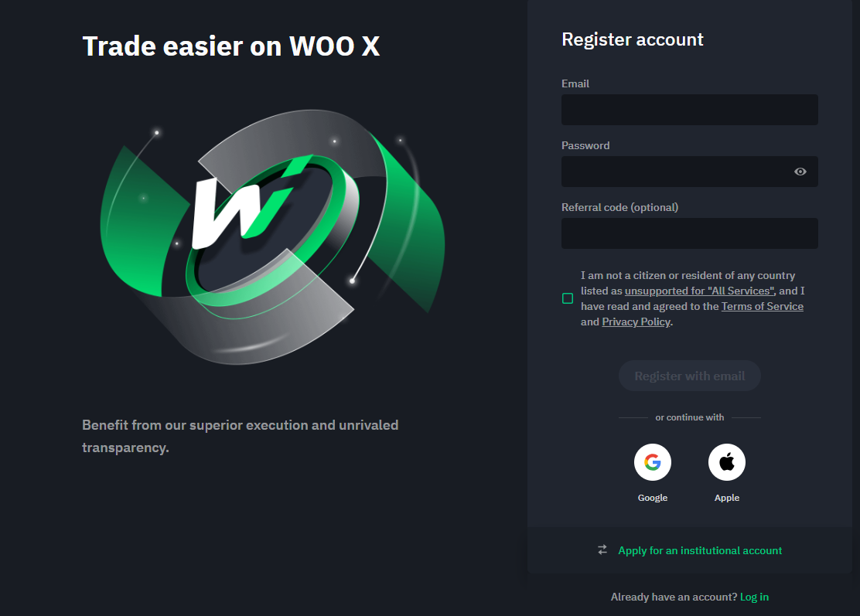Click the Referral code (optional) label
This screenshot has width=860, height=616.
[x=619, y=207]
